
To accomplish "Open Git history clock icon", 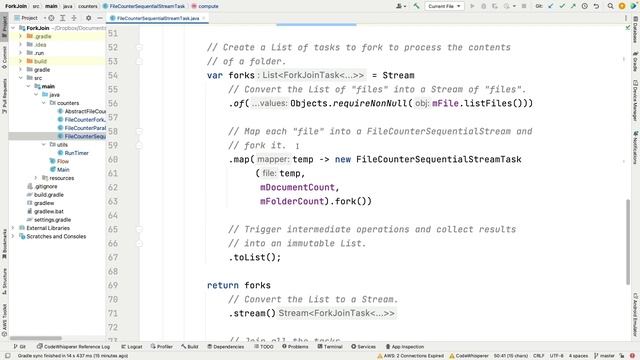I will coord(584,6).
